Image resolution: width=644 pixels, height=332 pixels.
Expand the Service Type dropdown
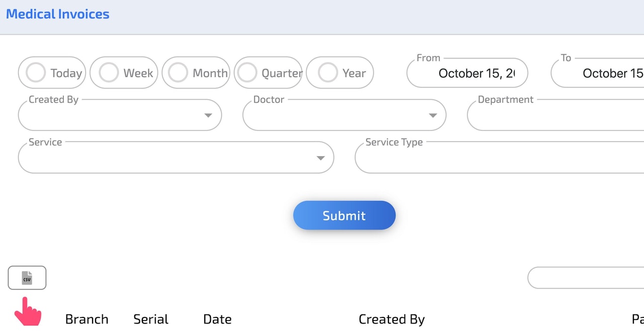point(499,158)
